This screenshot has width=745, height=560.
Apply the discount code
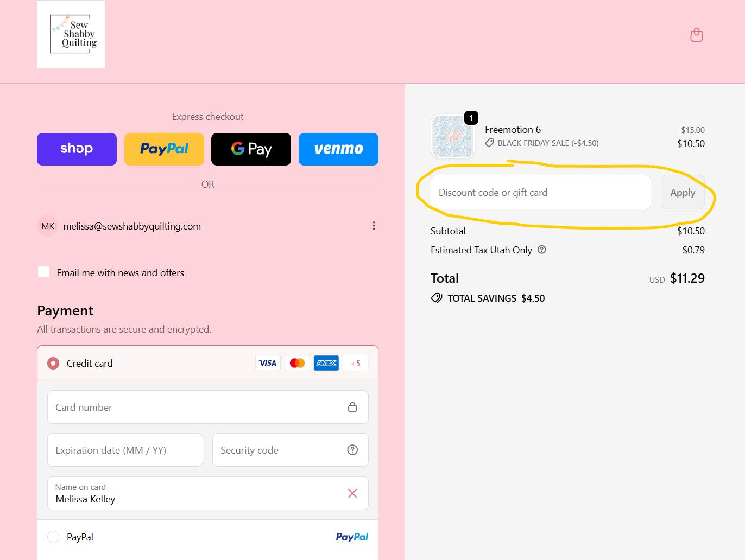[683, 192]
